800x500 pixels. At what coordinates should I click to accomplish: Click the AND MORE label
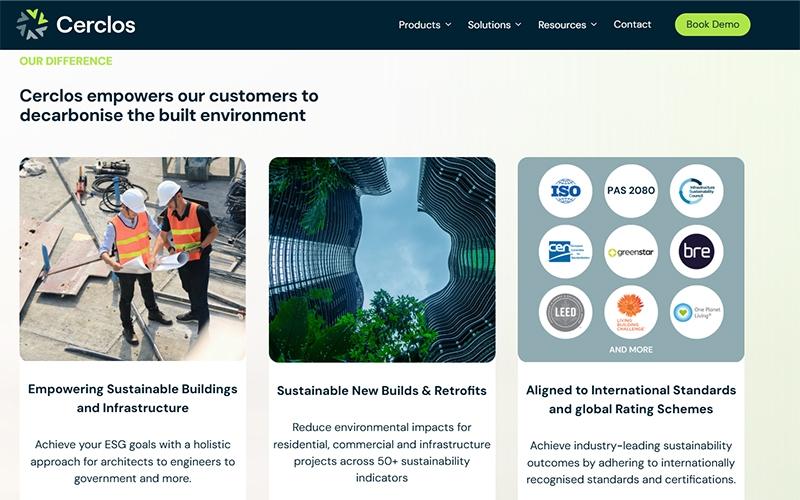[631, 349]
